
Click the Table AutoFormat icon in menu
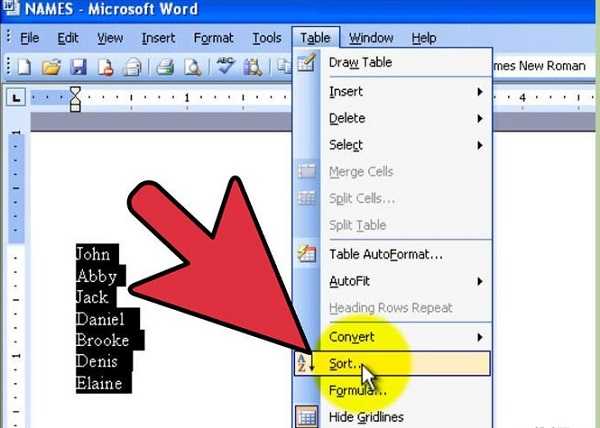[x=307, y=254]
